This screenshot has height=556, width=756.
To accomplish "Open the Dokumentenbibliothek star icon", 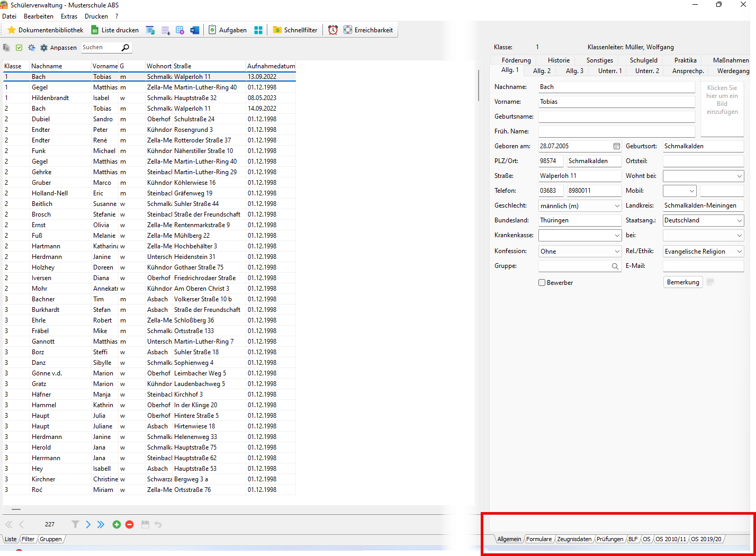I will coord(11,30).
